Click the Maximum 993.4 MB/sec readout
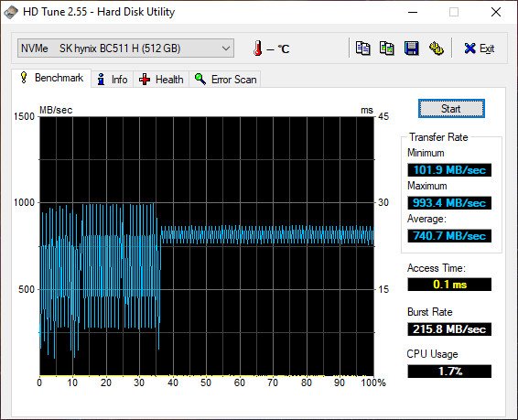This screenshot has height=420, width=518. (x=449, y=203)
